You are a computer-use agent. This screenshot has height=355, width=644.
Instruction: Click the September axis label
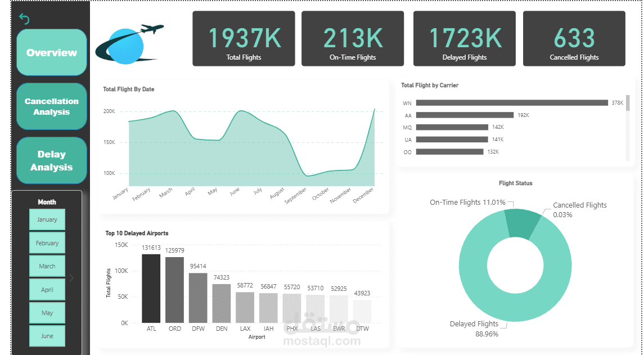pyautogui.click(x=295, y=196)
